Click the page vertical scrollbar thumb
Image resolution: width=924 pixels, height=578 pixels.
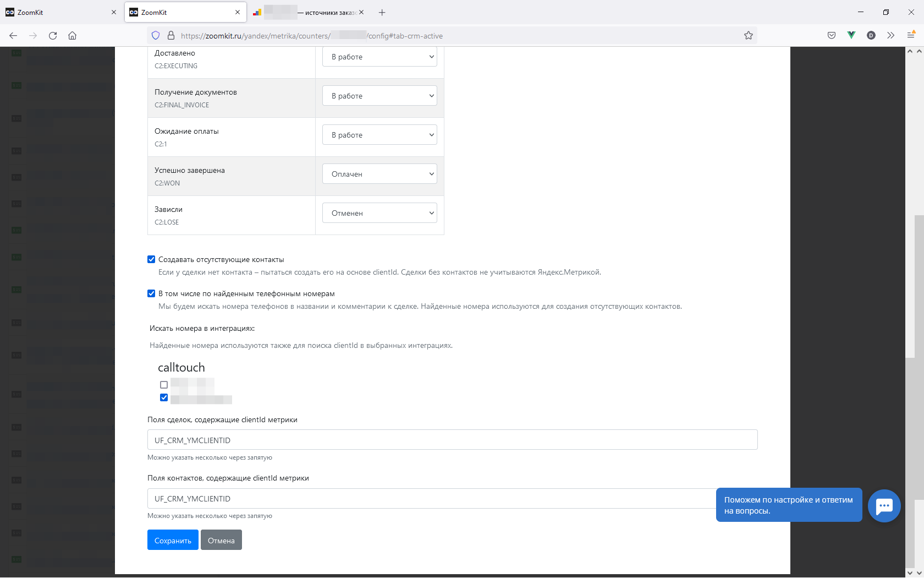click(914, 286)
